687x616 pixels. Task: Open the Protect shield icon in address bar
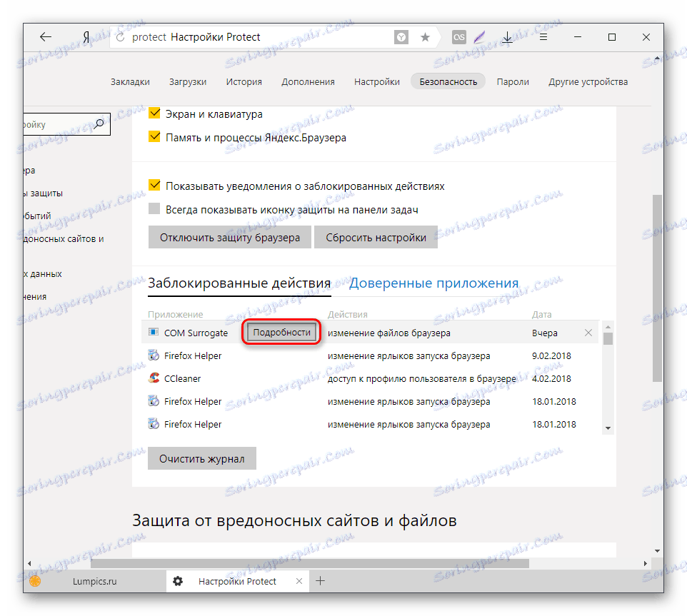(x=401, y=37)
